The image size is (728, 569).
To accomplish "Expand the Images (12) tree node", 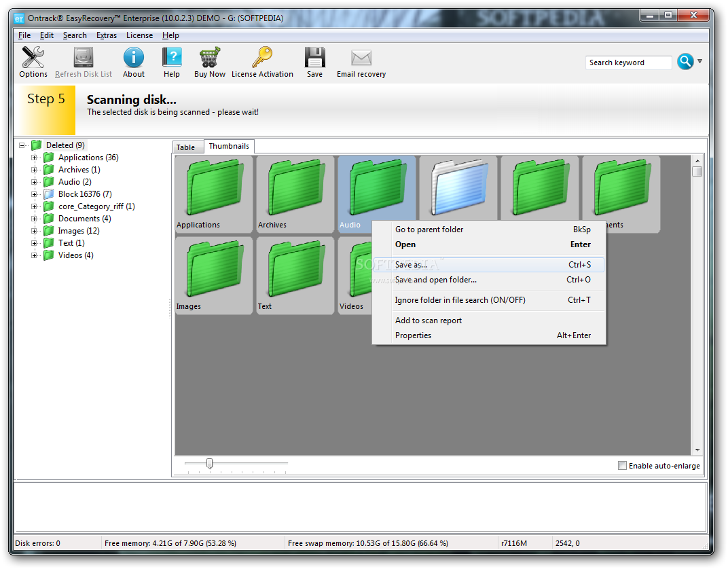I will click(x=34, y=231).
